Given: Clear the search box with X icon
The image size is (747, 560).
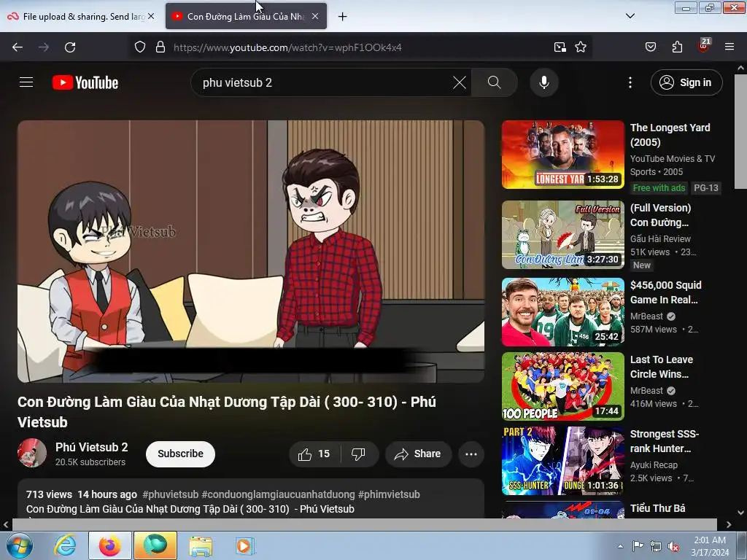Looking at the screenshot, I should click(460, 82).
